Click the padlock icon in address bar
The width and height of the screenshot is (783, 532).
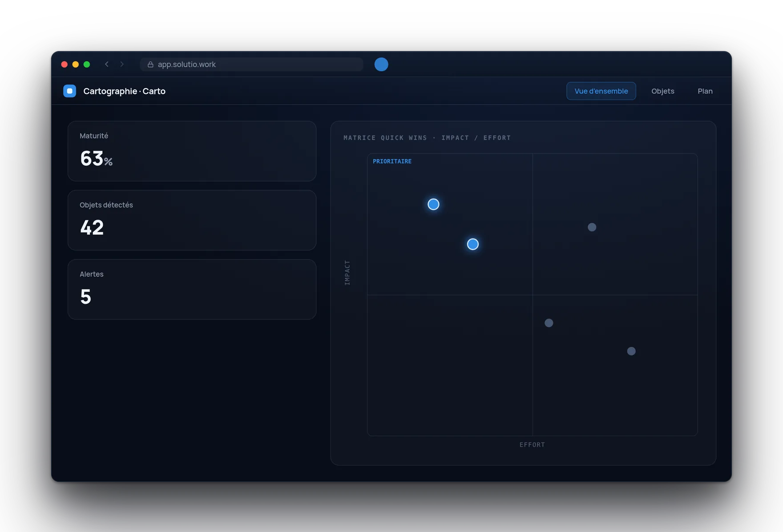click(150, 64)
